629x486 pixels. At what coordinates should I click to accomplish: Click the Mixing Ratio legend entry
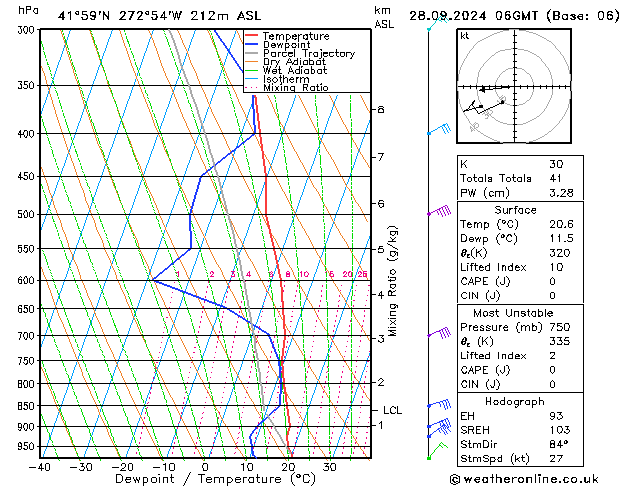(x=287, y=88)
